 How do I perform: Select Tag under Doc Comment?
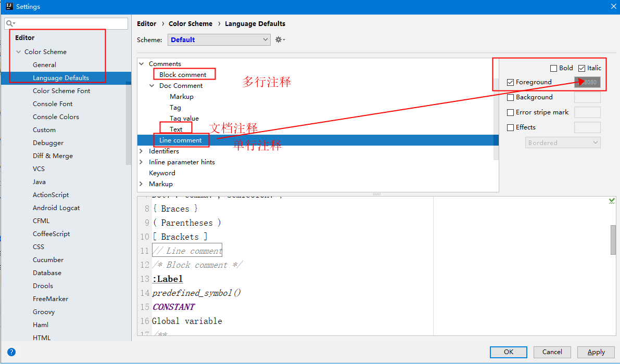(x=175, y=108)
